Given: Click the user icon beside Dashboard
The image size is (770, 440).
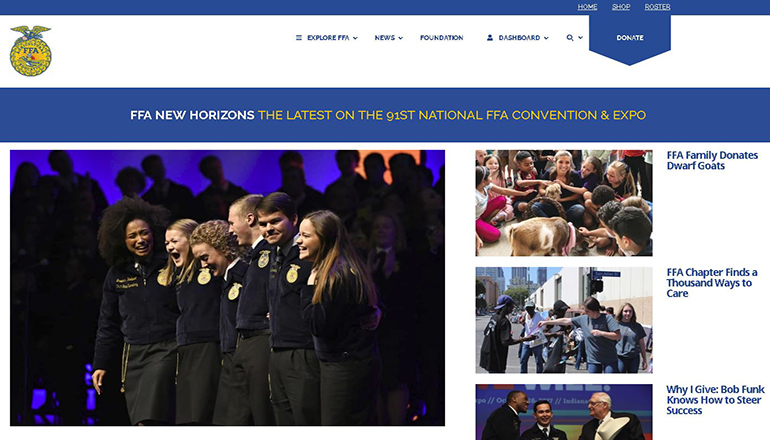Looking at the screenshot, I should [x=490, y=38].
